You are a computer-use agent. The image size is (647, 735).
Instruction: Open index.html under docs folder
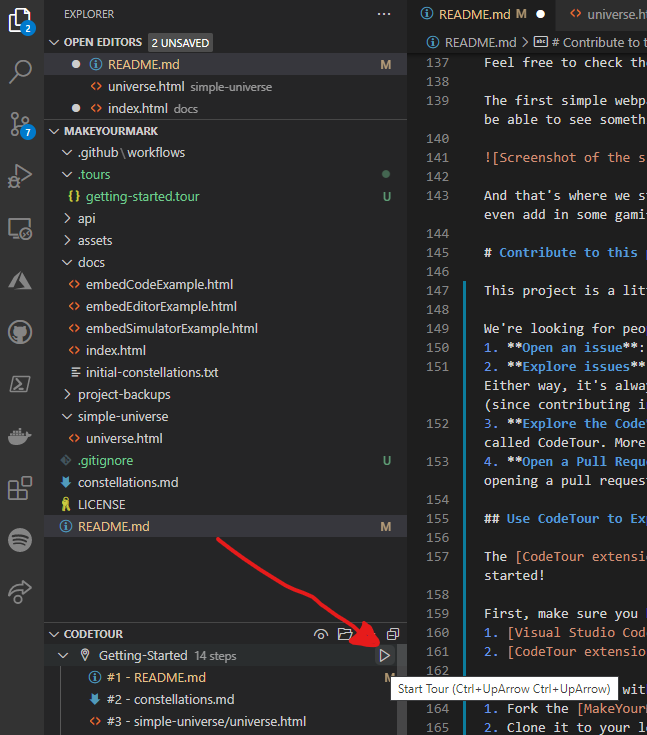226,351
